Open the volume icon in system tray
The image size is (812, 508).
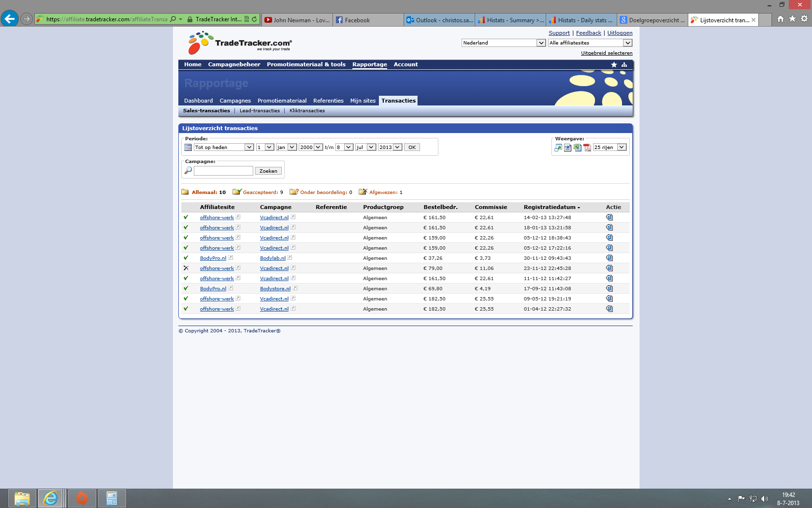(x=764, y=499)
